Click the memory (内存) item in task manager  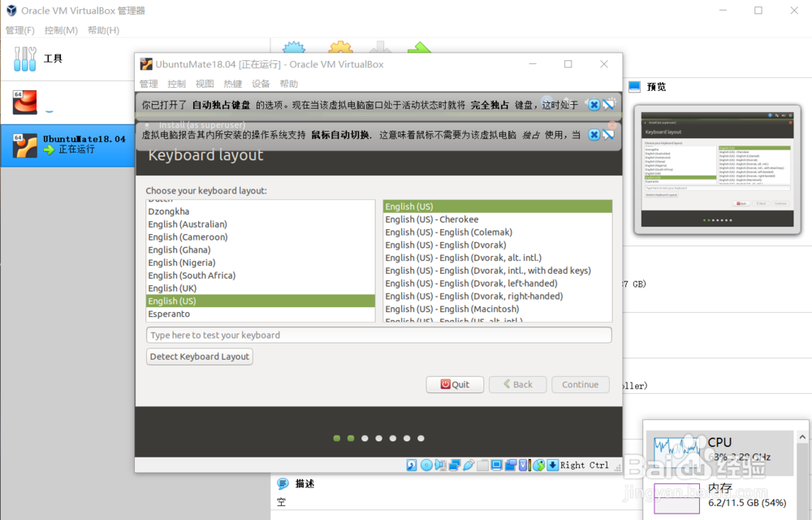[719, 497]
